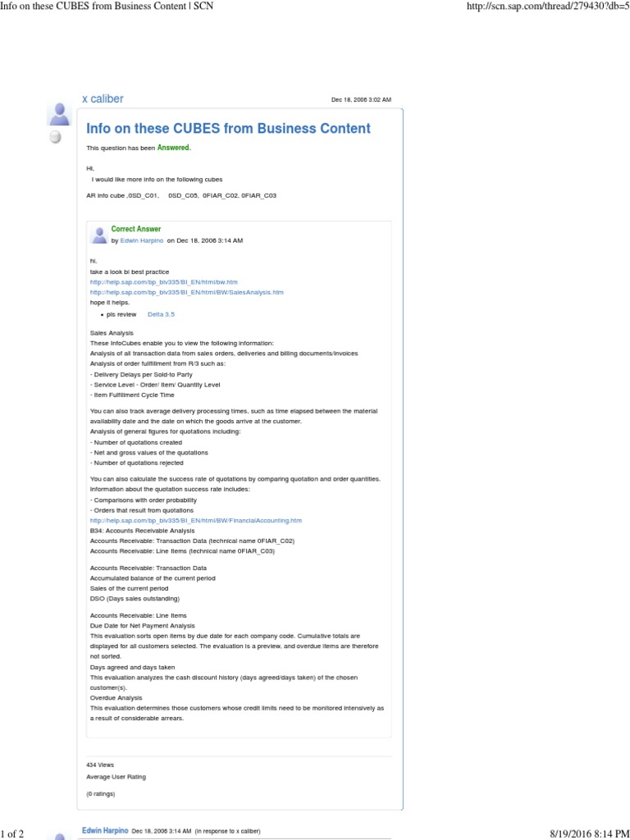The height and width of the screenshot is (840, 630).
Task: Click the 'in response to x caliber' link
Action: click(x=227, y=831)
